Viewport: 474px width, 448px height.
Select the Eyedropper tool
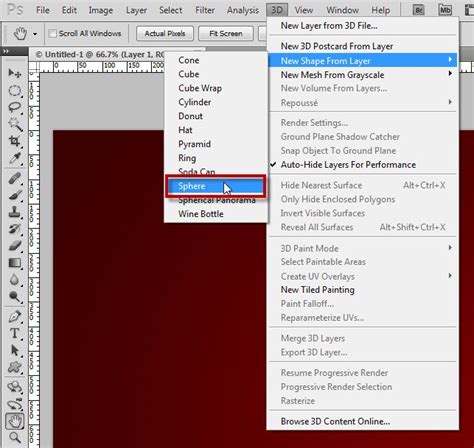click(x=15, y=158)
